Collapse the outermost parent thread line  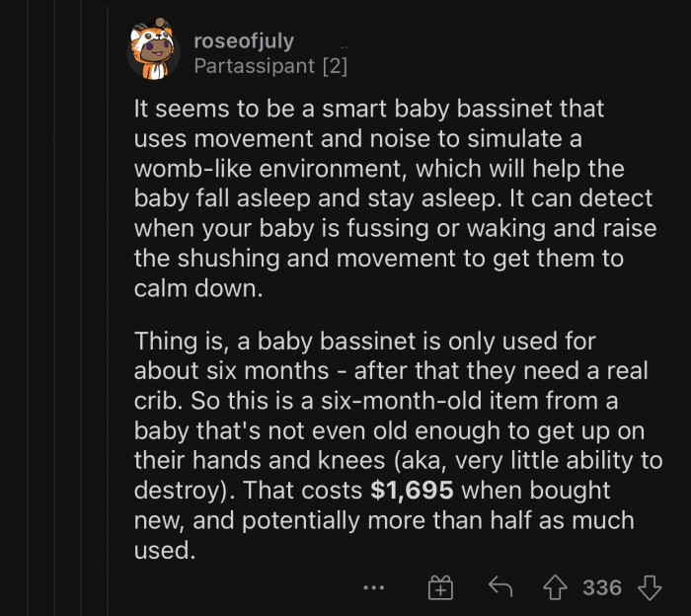[28, 308]
